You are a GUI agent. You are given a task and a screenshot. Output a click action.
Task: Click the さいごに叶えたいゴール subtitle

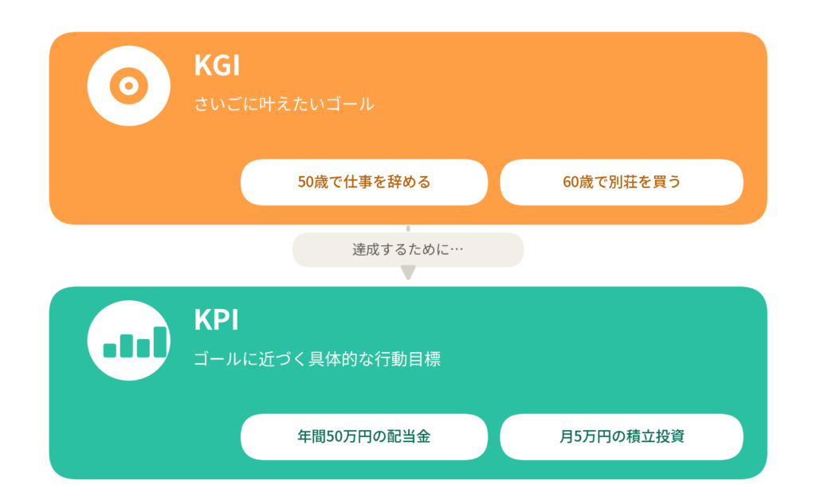(x=284, y=104)
